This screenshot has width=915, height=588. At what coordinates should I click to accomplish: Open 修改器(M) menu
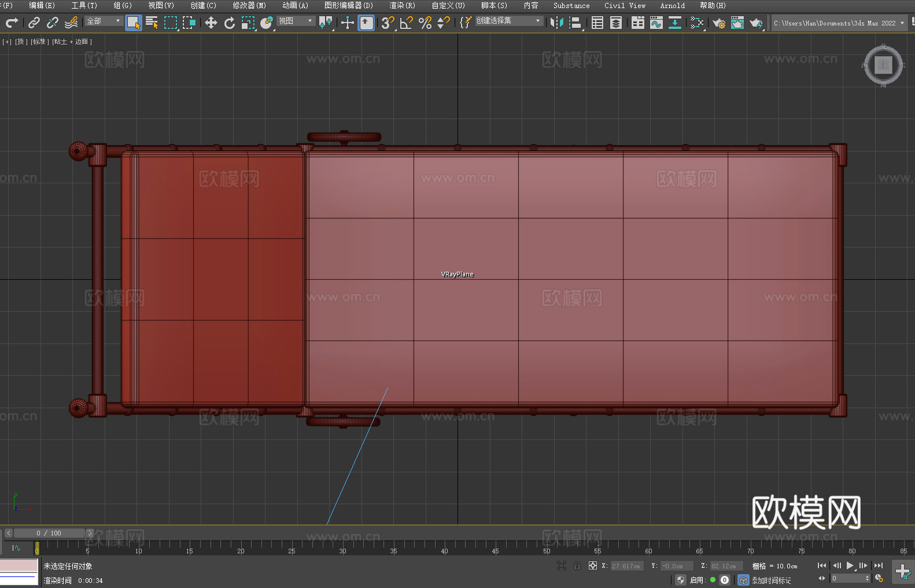pos(249,5)
